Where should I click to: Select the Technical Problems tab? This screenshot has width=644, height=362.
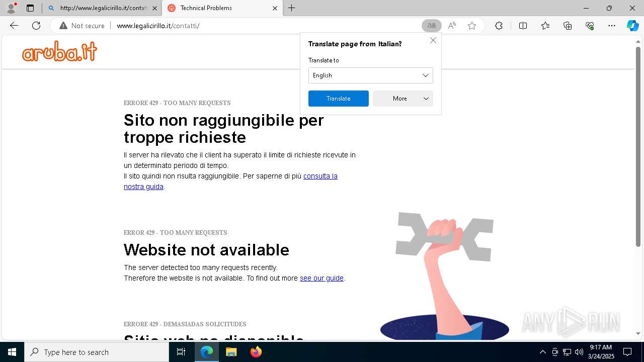point(223,8)
